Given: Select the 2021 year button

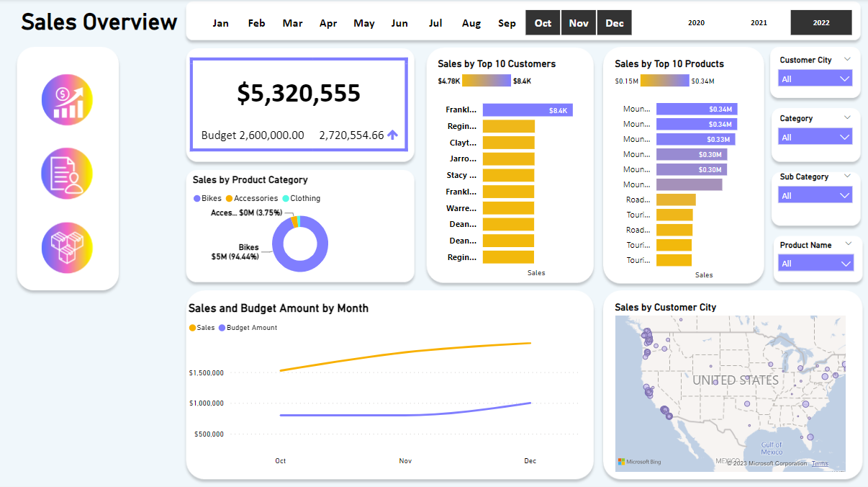Looking at the screenshot, I should point(759,22).
